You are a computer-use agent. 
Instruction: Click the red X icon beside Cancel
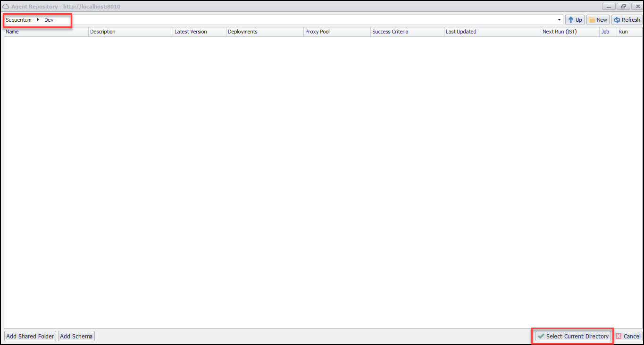tap(619, 336)
